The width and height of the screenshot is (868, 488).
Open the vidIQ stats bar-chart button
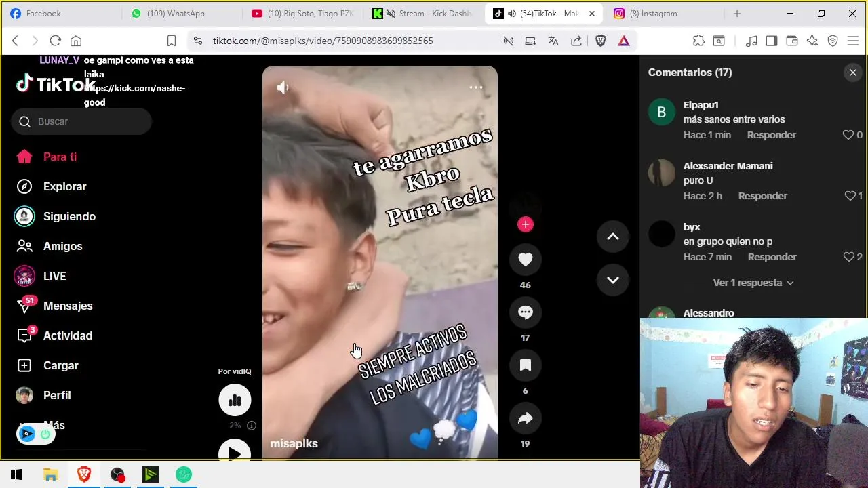coord(235,401)
